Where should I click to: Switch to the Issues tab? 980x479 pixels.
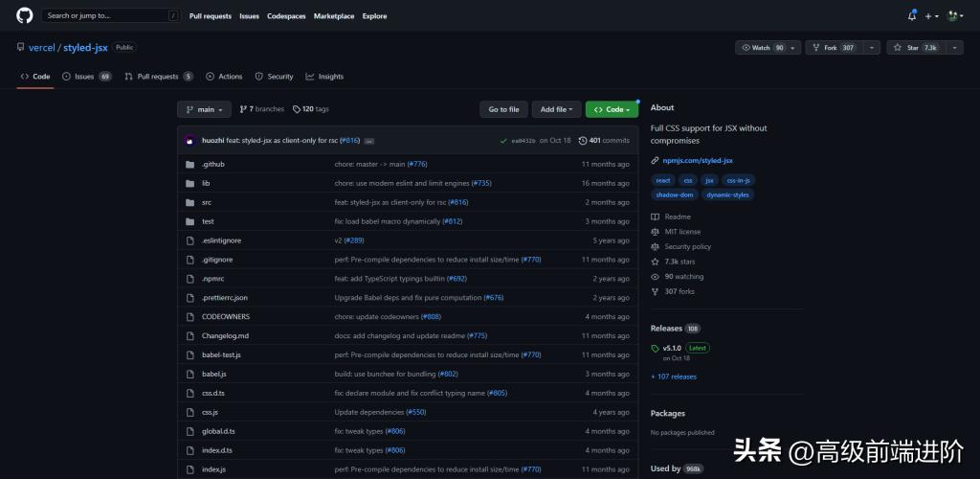click(86, 77)
